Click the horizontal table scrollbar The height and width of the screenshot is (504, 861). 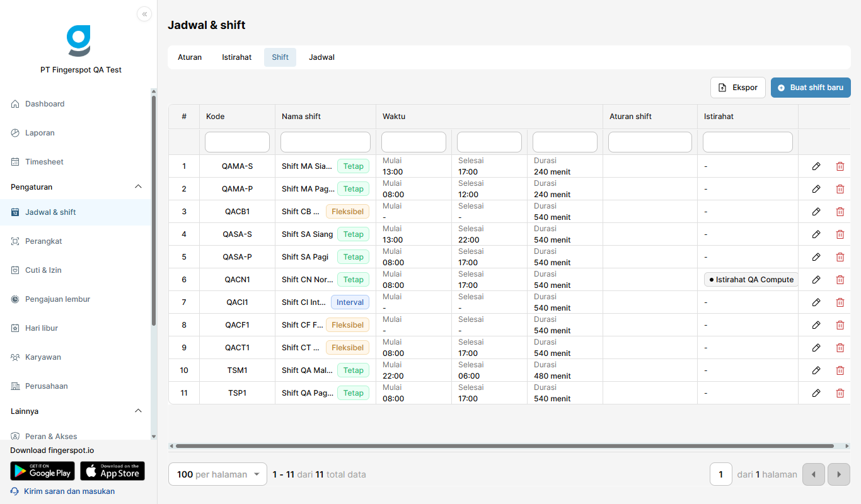[504, 446]
